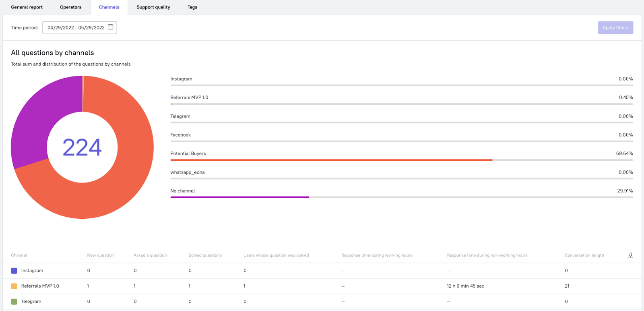Click Referrals MVP 1.0 yellow swatch
Screen dimensions: 644x311
[14, 286]
